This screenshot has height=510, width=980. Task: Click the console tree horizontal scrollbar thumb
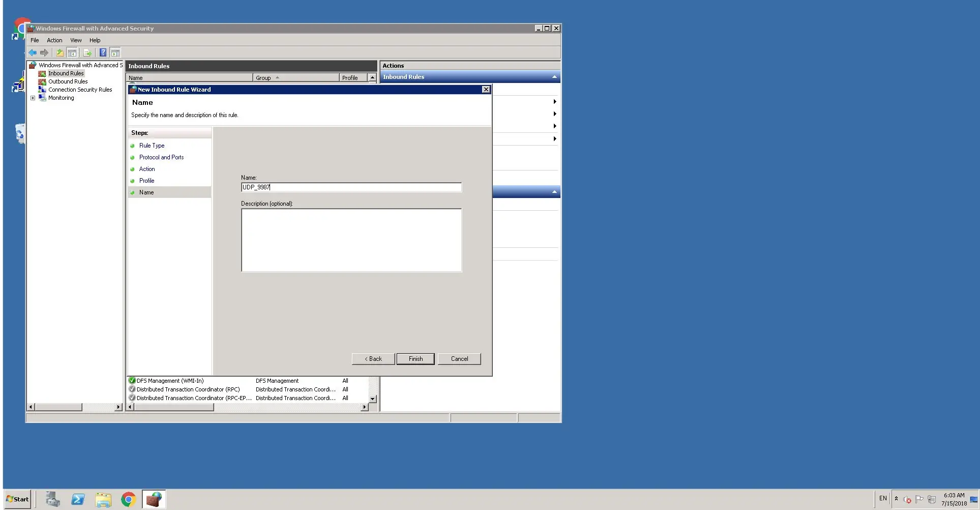click(x=58, y=407)
